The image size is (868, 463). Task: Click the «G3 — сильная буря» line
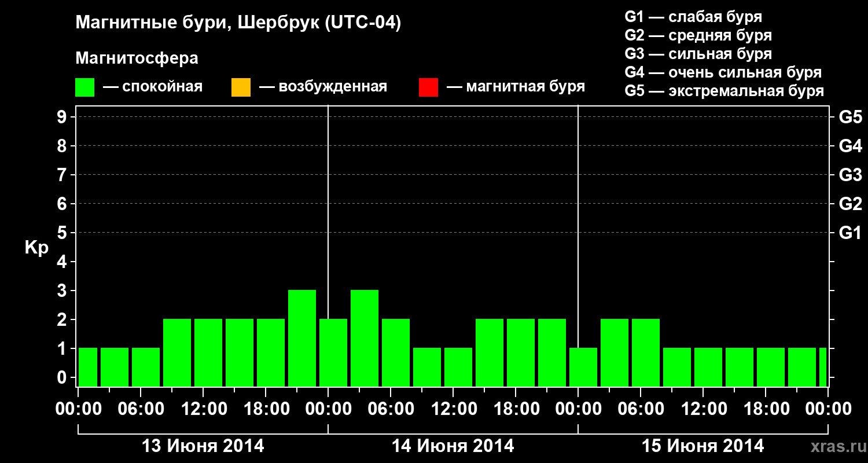tap(698, 54)
